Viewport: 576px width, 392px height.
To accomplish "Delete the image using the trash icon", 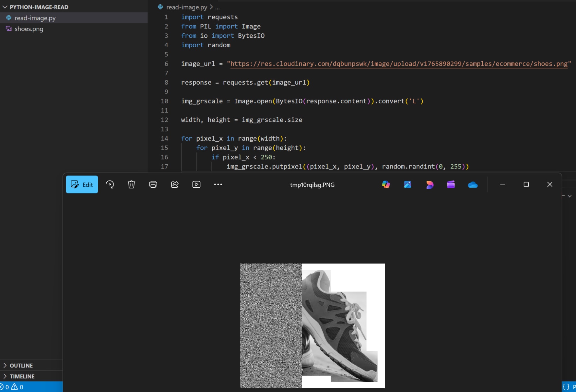I will [x=131, y=184].
